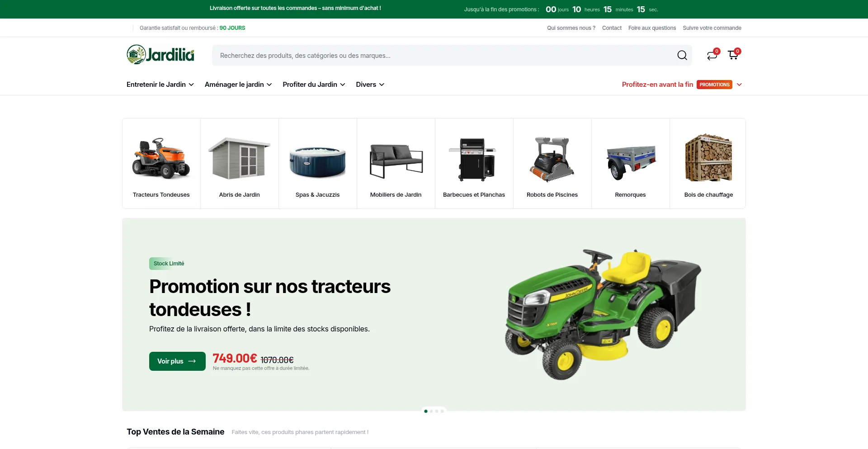Click the red PROMOTIONS badge
This screenshot has height=449, width=868.
(714, 85)
